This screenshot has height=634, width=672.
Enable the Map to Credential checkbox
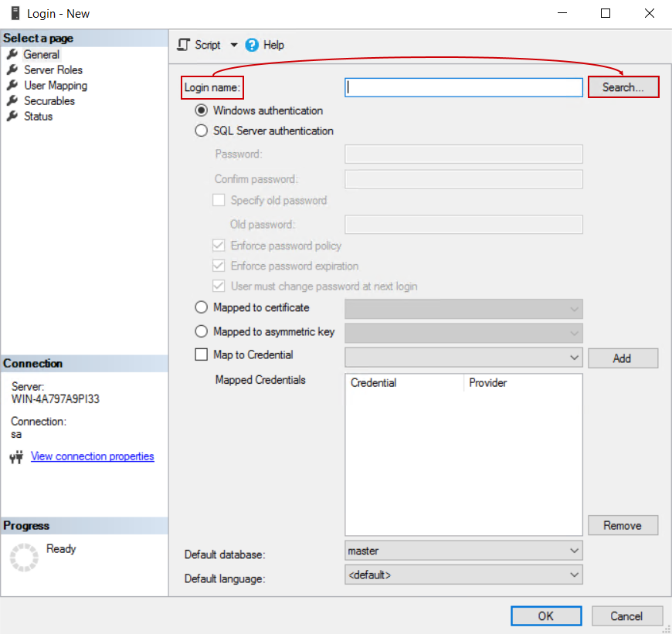[202, 355]
